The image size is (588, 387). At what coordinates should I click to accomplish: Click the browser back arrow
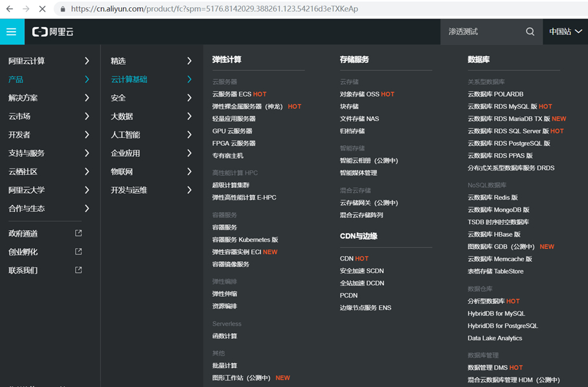click(x=10, y=8)
